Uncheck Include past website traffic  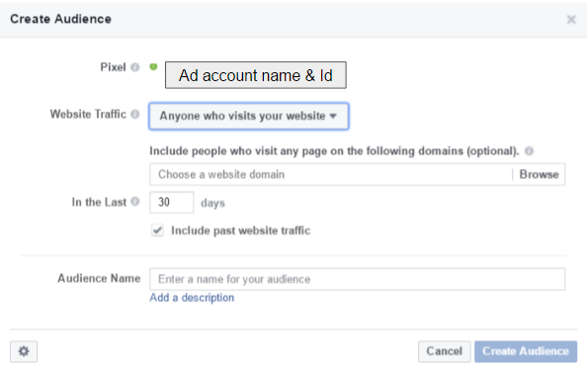[157, 231]
